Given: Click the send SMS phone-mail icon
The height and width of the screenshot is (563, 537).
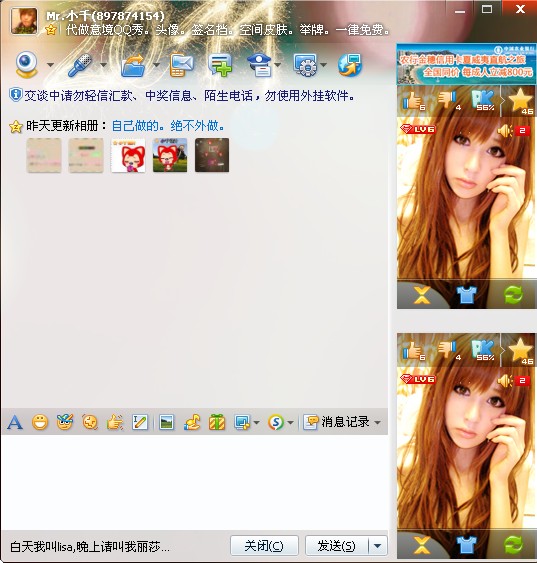Looking at the screenshot, I should (x=181, y=65).
